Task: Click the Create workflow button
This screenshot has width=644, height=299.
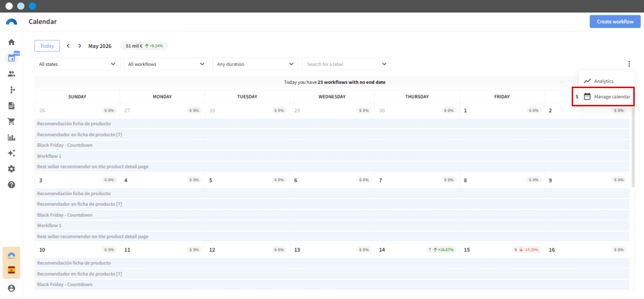Action: [x=615, y=21]
